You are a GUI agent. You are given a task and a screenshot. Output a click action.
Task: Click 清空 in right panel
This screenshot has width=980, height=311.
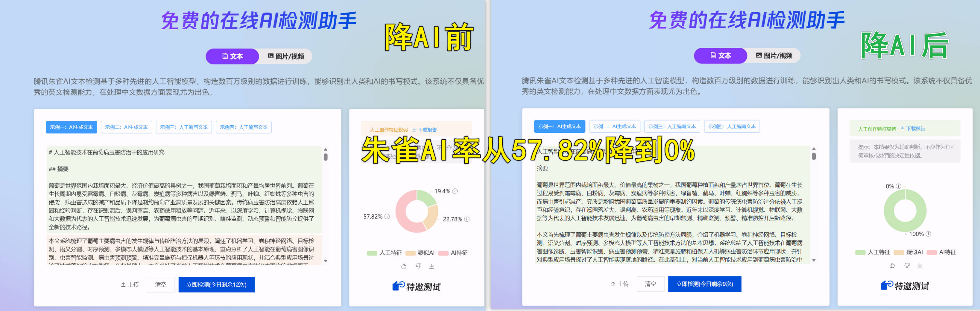tap(651, 284)
